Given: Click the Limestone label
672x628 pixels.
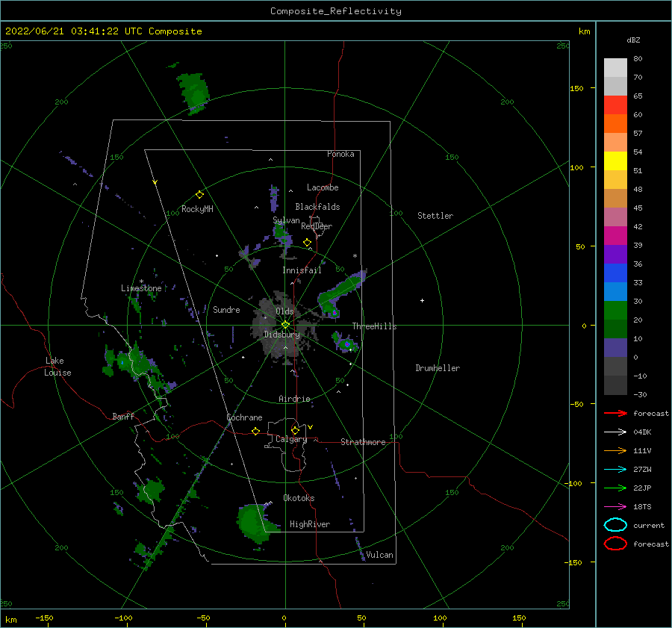Looking at the screenshot, I should 141,288.
